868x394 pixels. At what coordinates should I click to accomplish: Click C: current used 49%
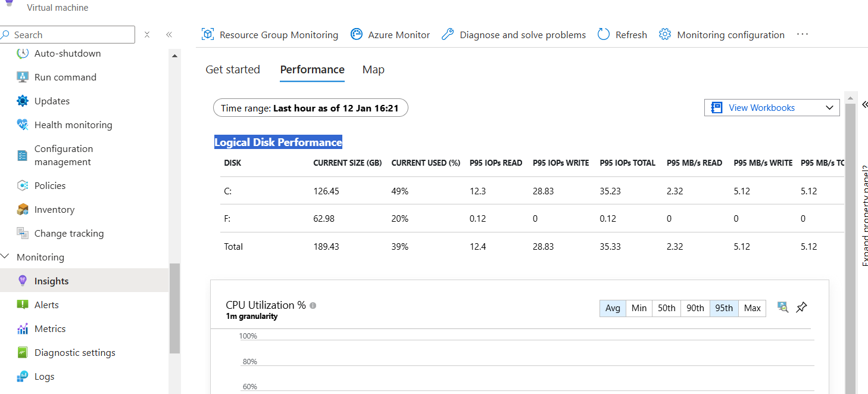[x=400, y=191]
